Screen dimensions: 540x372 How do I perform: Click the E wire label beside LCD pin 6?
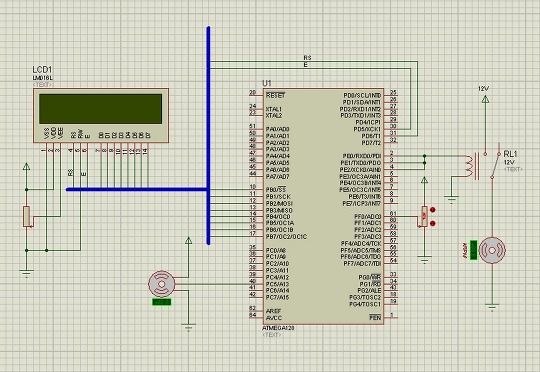[83, 174]
